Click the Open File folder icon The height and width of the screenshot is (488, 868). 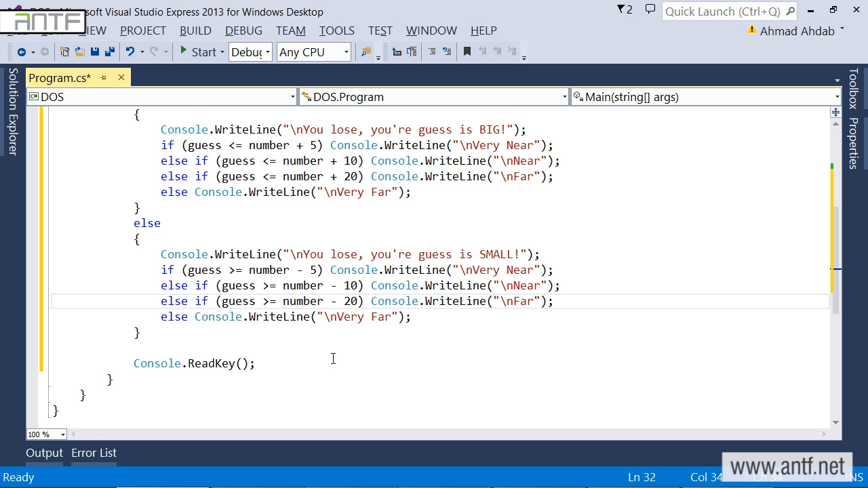click(79, 52)
